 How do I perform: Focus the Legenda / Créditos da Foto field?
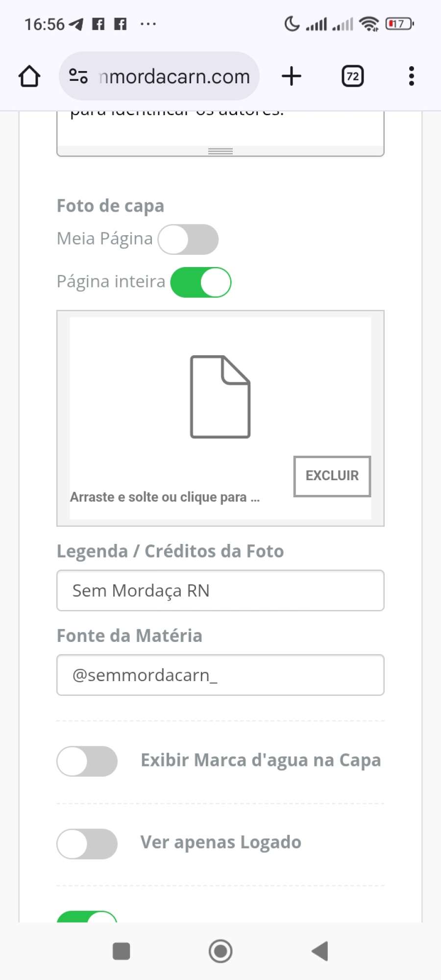220,590
